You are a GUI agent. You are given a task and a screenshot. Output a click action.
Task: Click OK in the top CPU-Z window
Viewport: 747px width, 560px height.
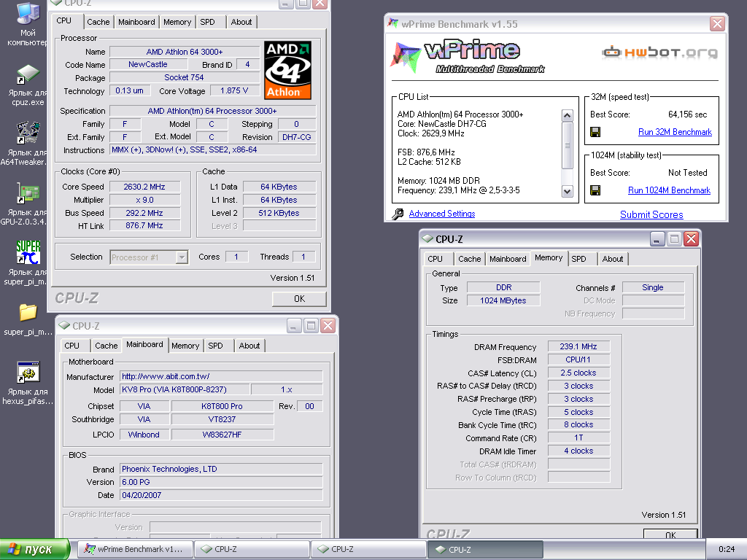pos(299,298)
